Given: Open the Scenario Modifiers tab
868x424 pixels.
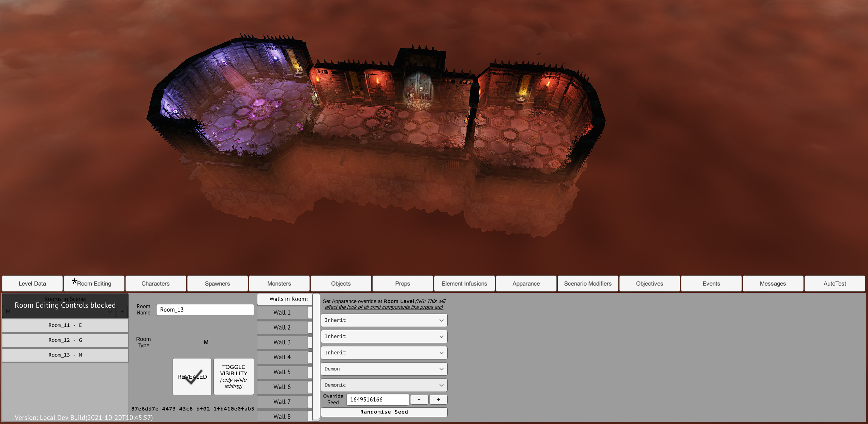Looking at the screenshot, I should tap(588, 284).
